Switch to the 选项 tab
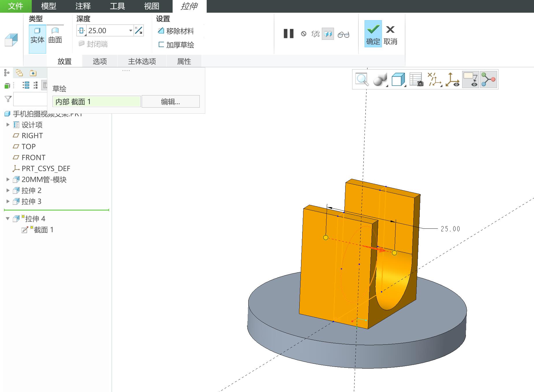534x392 pixels. click(x=100, y=61)
